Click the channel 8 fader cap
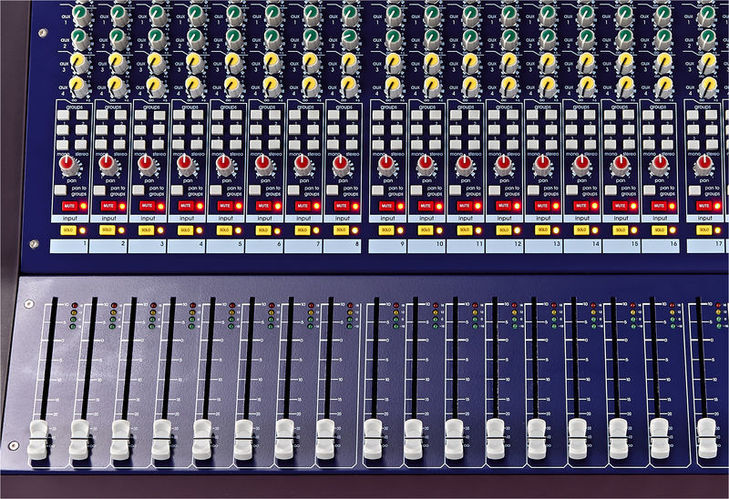This screenshot has height=499, width=729. point(325,440)
